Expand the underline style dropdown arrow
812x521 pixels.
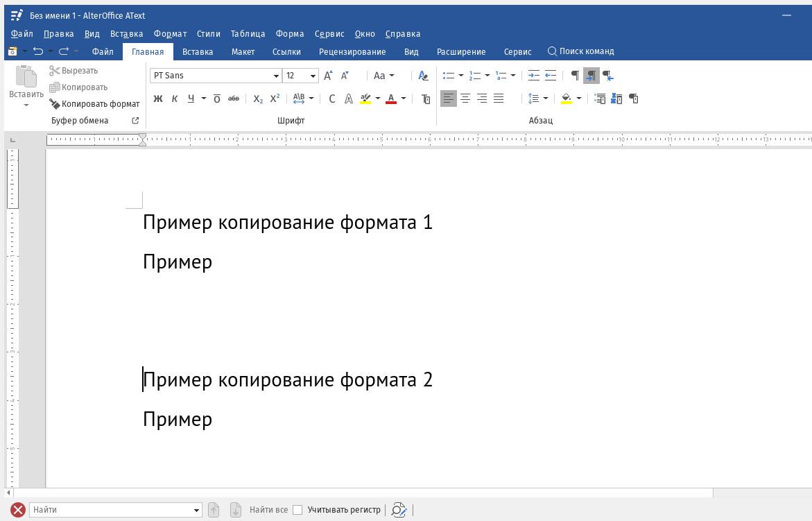click(203, 99)
